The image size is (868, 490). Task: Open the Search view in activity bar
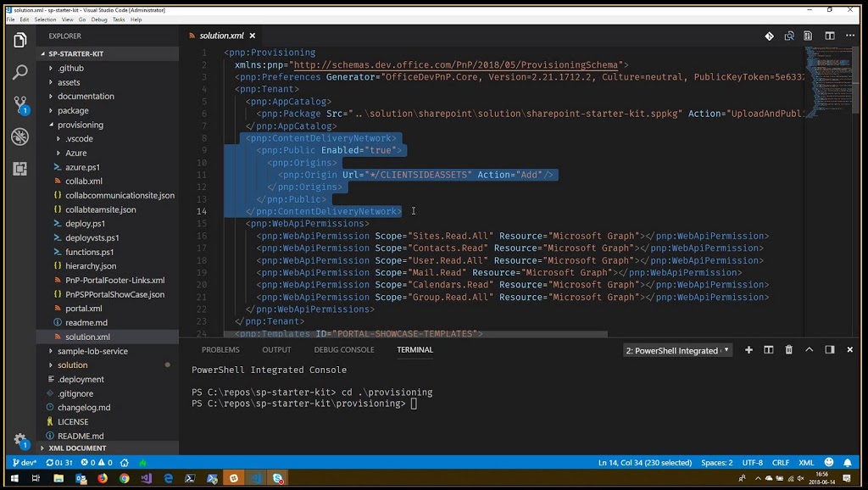pyautogui.click(x=20, y=72)
